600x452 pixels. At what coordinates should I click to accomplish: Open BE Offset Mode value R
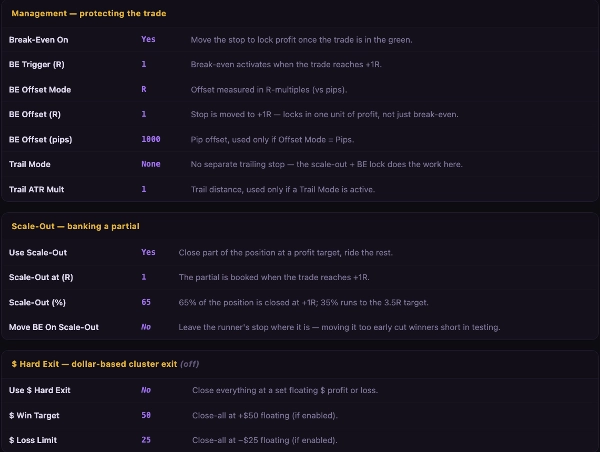(144, 89)
